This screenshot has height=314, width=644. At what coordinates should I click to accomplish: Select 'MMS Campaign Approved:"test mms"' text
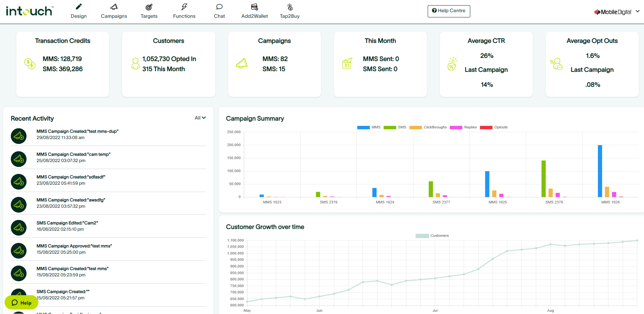74,246
